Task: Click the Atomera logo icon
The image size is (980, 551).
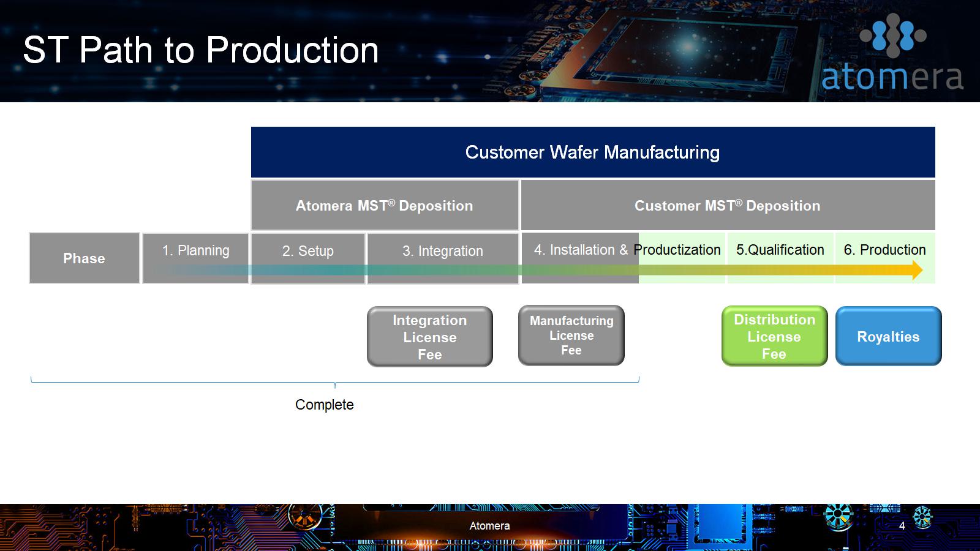Action: click(892, 36)
